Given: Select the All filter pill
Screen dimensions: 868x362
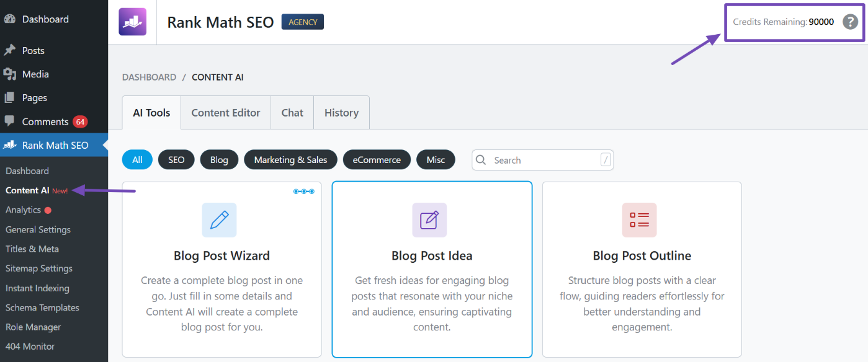Looking at the screenshot, I should tap(137, 160).
